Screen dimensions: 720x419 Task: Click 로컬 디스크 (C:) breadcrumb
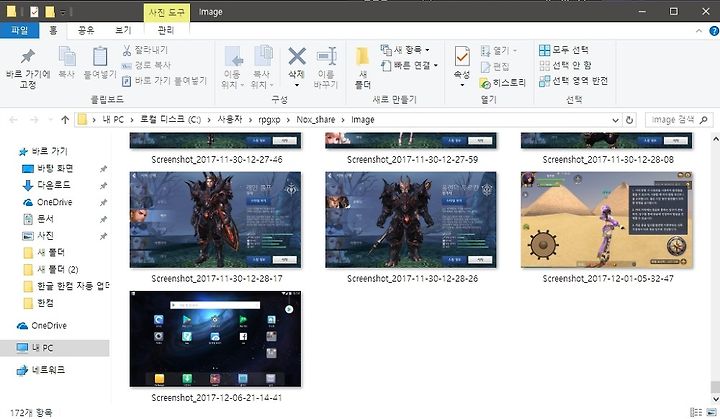(170, 120)
